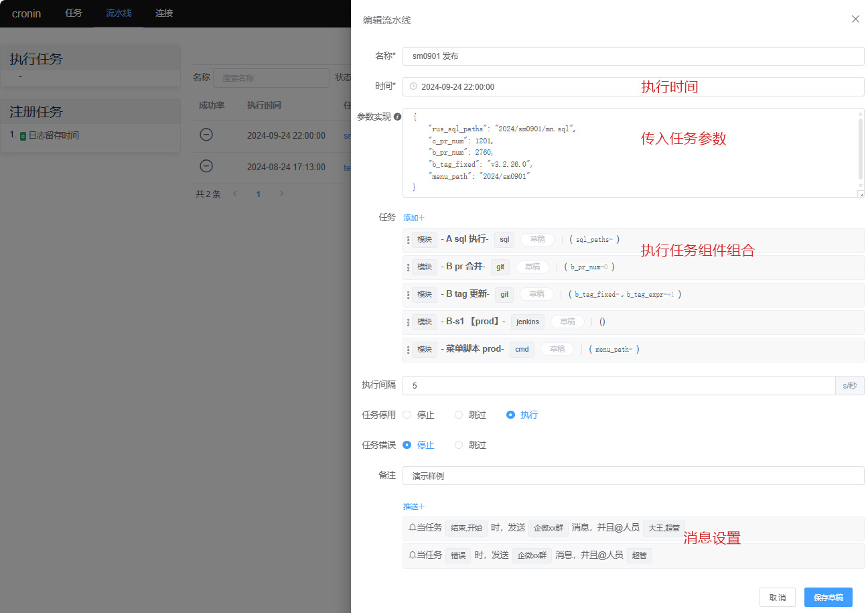Click the drag handle of the B tag 更新 task
Viewport: 868px width, 613px height.
408,294
